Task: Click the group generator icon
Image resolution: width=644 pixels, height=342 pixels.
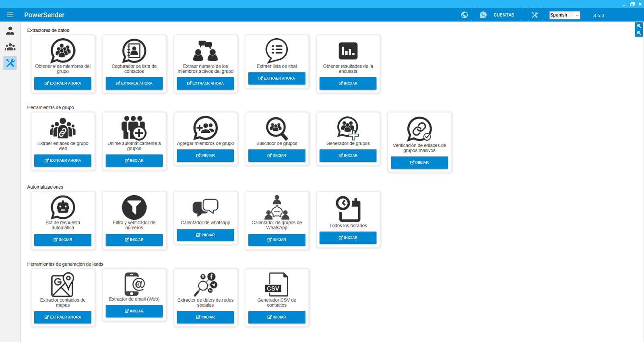Action: 348,128
